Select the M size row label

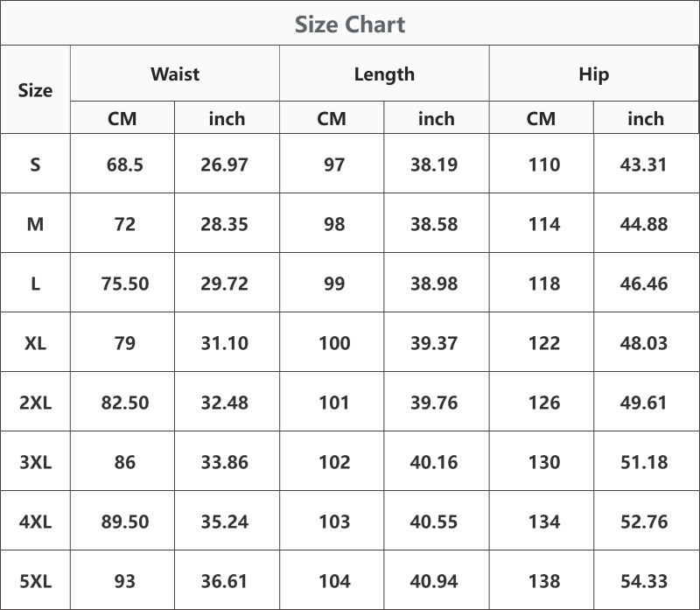(35, 224)
